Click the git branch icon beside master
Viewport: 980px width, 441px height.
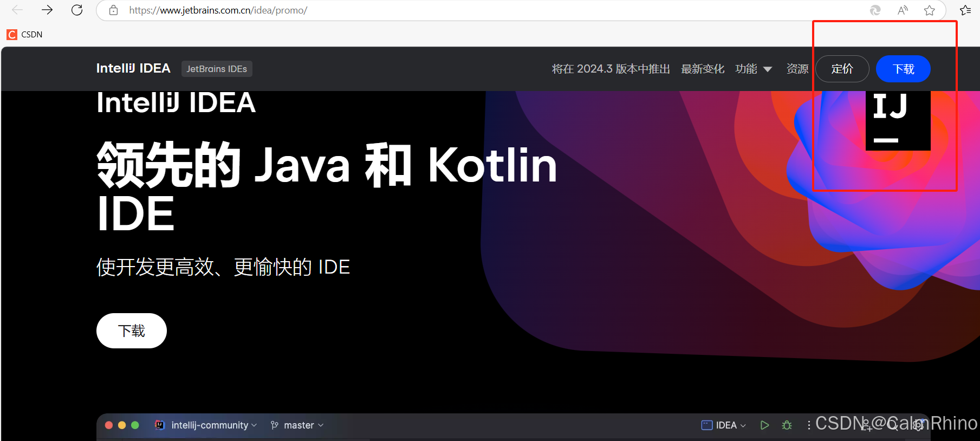pos(275,425)
